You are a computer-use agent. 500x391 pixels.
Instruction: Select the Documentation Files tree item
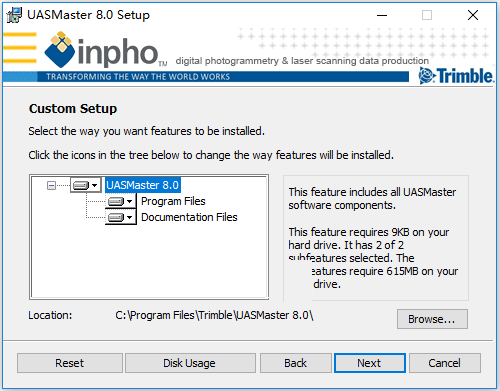(189, 217)
